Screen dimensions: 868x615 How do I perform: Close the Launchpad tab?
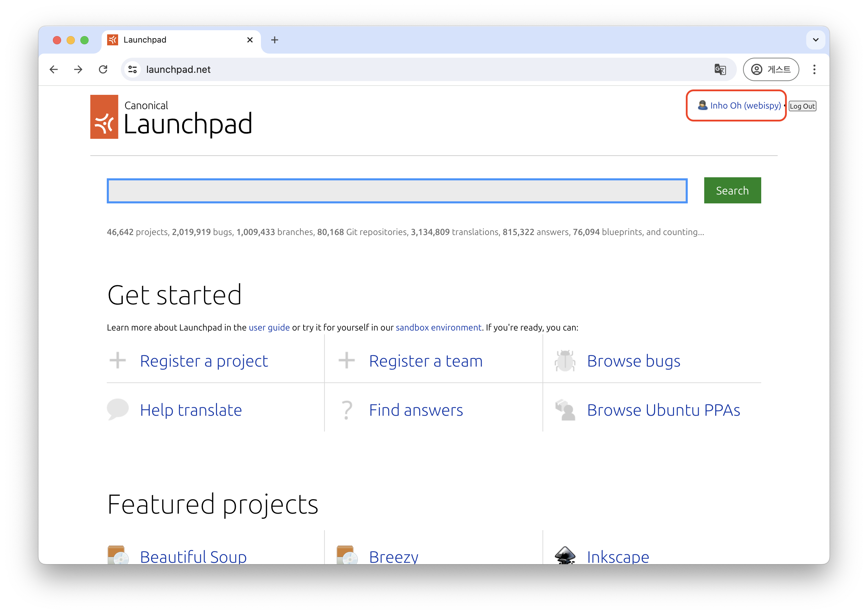point(250,40)
